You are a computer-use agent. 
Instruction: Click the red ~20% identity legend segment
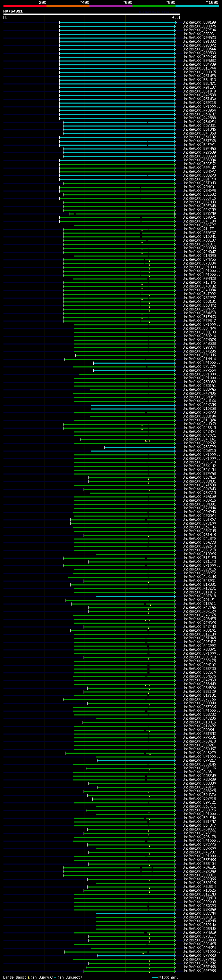tap(25, 7)
